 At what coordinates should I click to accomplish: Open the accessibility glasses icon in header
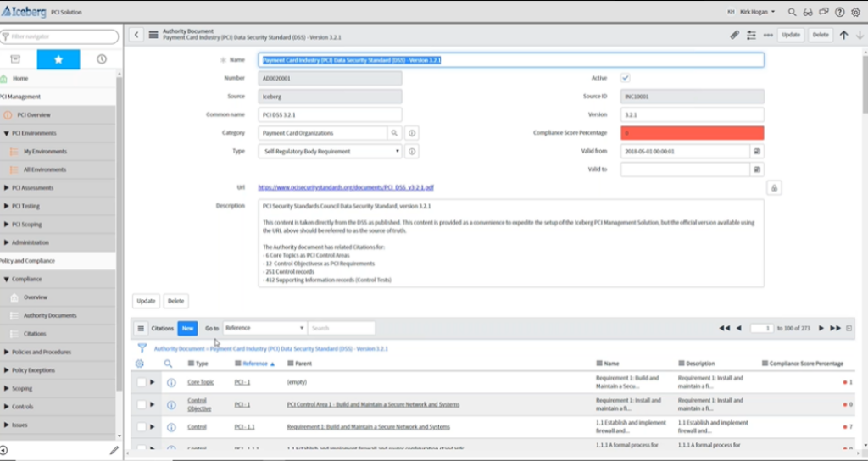coord(808,12)
